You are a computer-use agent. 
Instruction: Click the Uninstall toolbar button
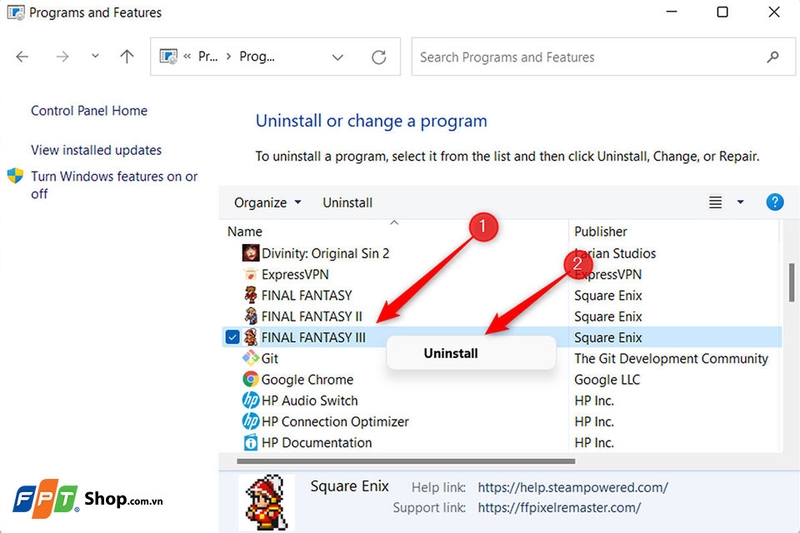pyautogui.click(x=347, y=202)
